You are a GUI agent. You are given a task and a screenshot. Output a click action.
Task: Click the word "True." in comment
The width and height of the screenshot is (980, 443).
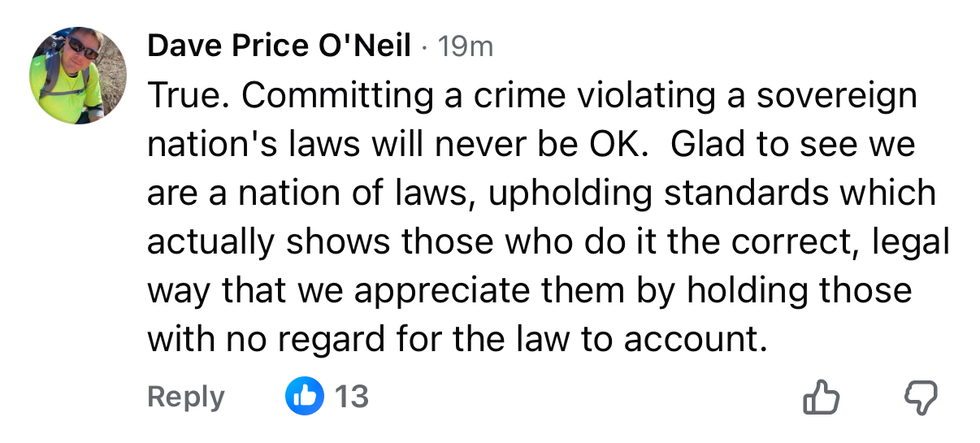(188, 96)
